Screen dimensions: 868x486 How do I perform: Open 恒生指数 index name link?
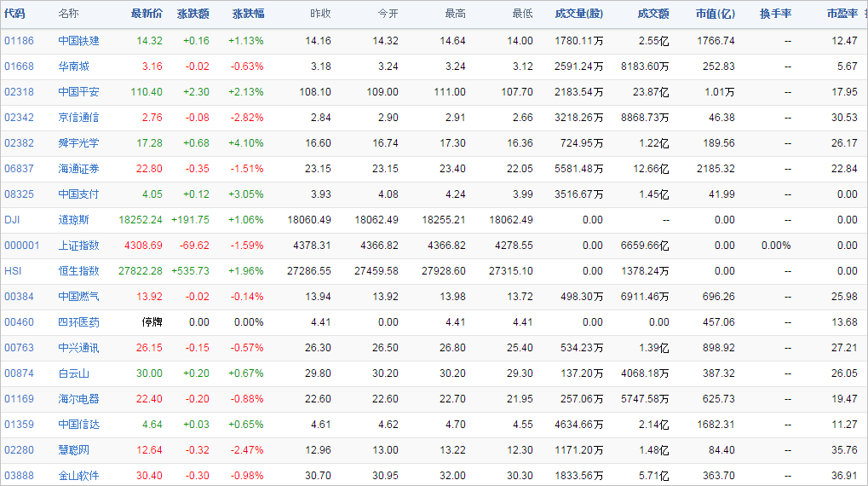(x=78, y=271)
